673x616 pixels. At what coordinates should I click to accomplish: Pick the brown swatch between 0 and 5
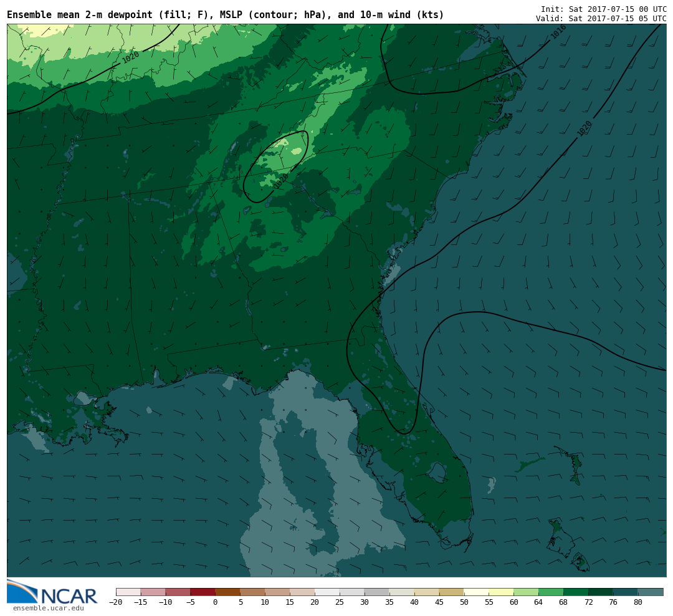[227, 592]
